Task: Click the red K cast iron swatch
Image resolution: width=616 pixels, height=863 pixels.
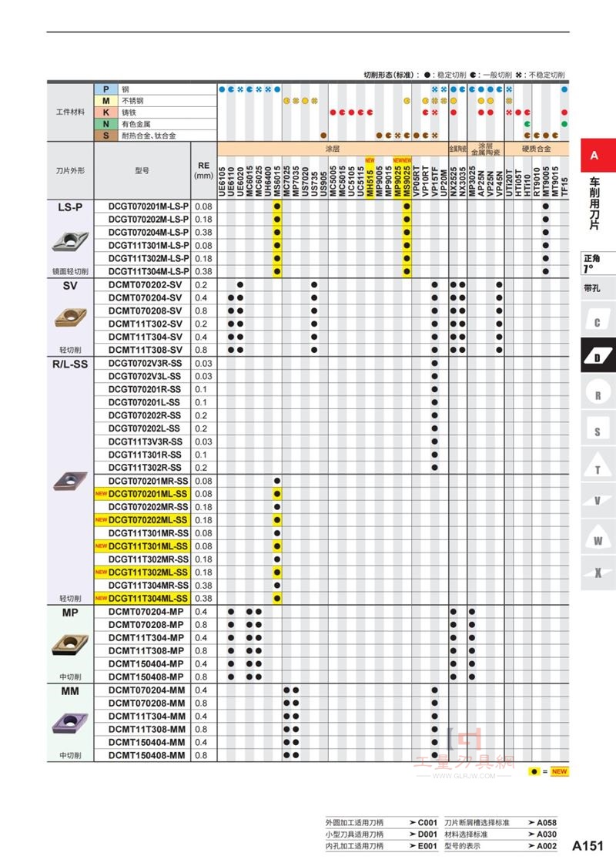Action: (106, 112)
